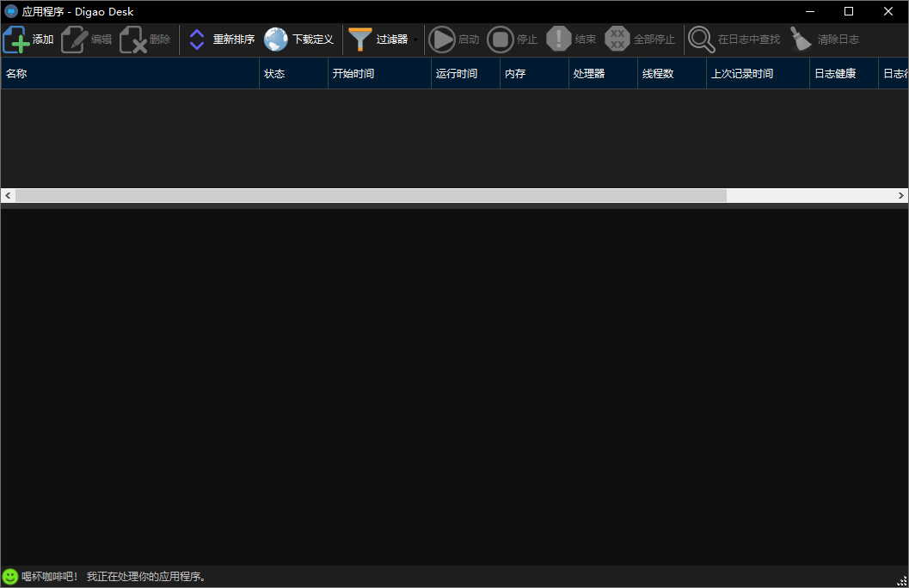Click the horizontal scrollbar right arrow

coord(901,196)
